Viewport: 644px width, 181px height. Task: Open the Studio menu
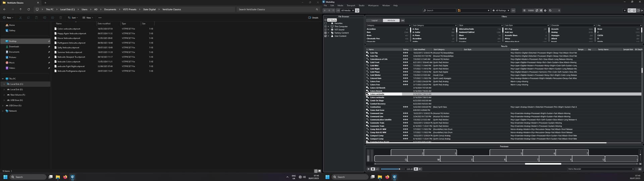click(x=362, y=5)
